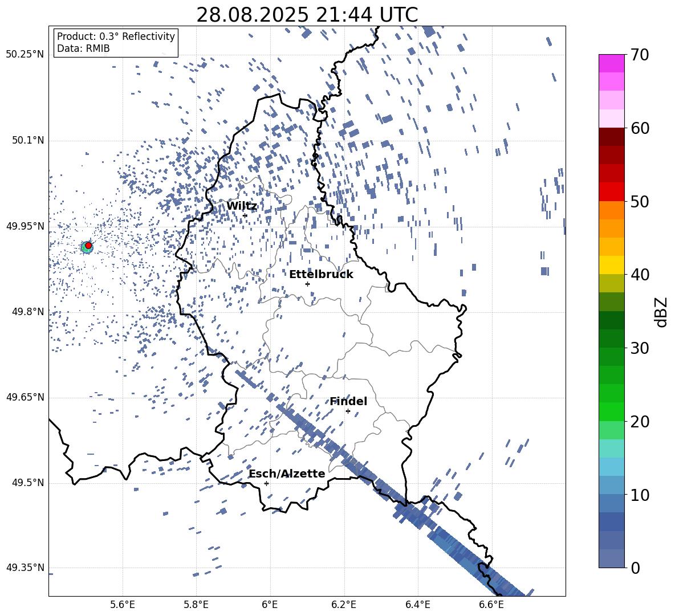The height and width of the screenshot is (616, 675).
Task: Click the 0 tick label on colorbar
Action: pos(635,568)
